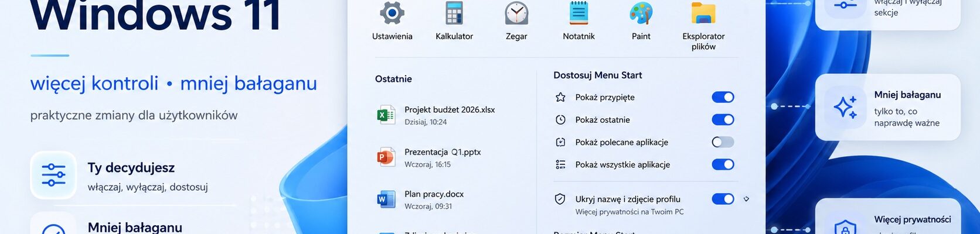Toggle Ukryj nazwę i zdjęcie profilu switch
The image size is (980, 234).
[x=723, y=199]
